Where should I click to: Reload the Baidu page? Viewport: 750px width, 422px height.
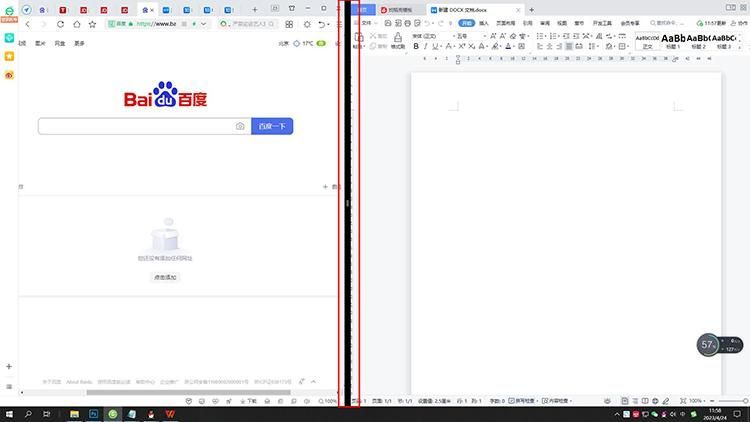pos(60,24)
